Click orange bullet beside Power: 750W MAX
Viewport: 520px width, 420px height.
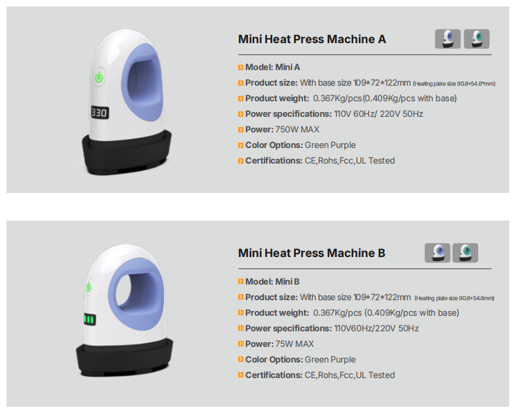241,130
